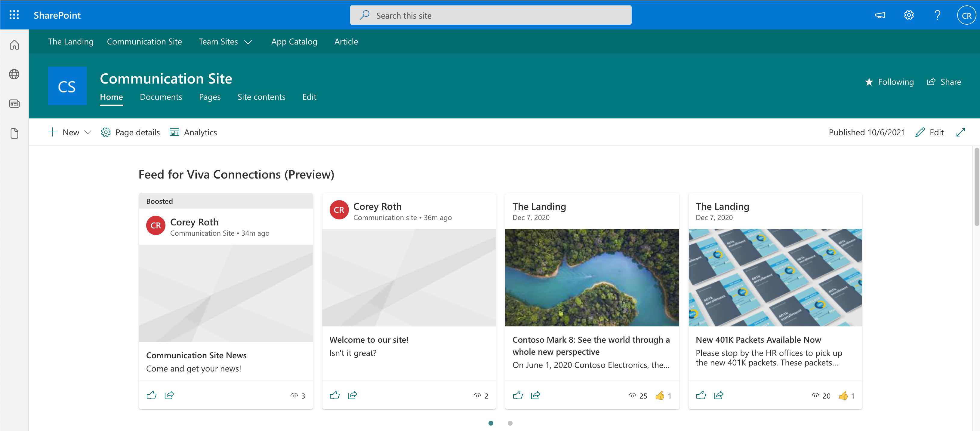The width and height of the screenshot is (980, 431).
Task: Expand the Team Sites dropdown
Action: coord(248,42)
